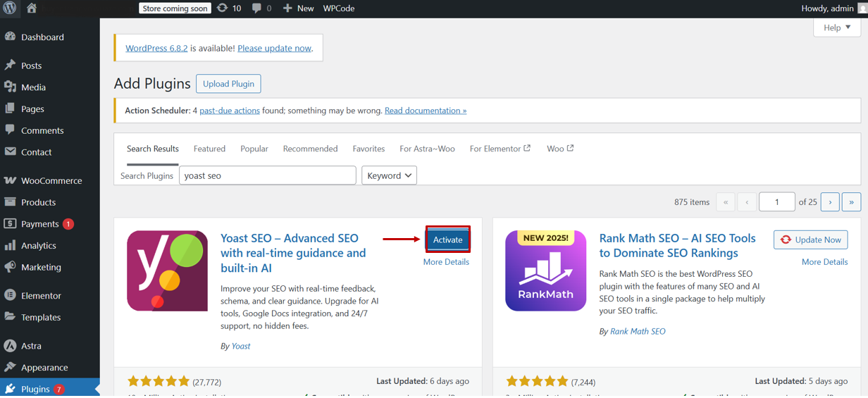This screenshot has height=398, width=868.
Task: Expand the Help dropdown
Action: pyautogui.click(x=837, y=27)
